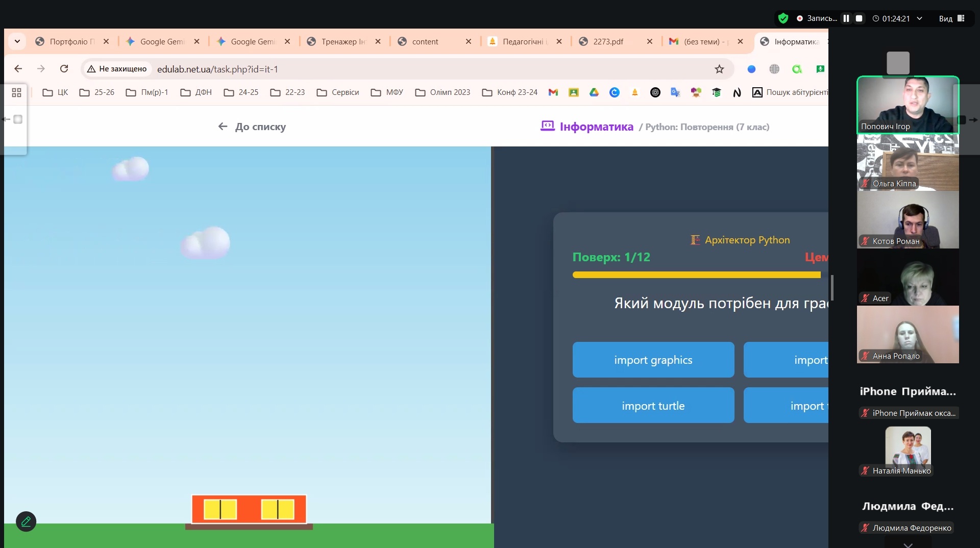
Task: Stop the Zoom recording
Action: 859,18
